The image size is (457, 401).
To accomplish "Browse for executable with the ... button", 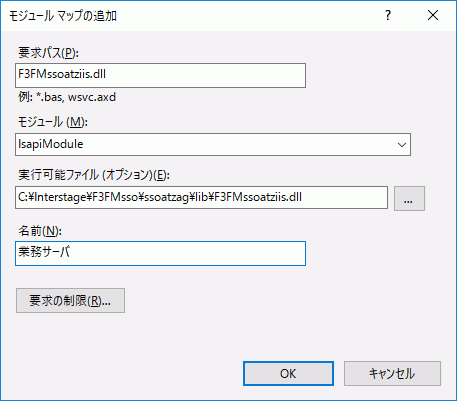I will click(409, 199).
